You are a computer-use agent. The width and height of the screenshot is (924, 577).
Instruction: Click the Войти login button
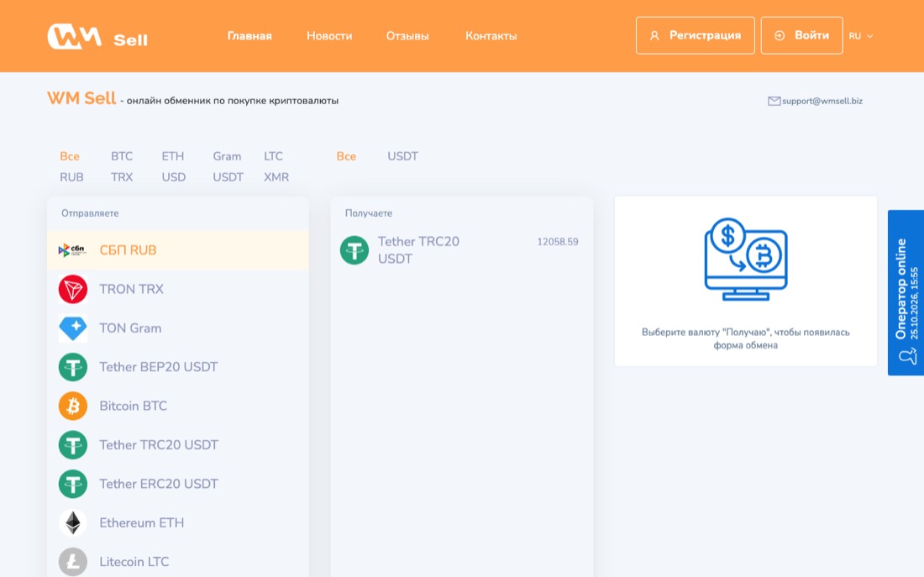[x=802, y=35]
